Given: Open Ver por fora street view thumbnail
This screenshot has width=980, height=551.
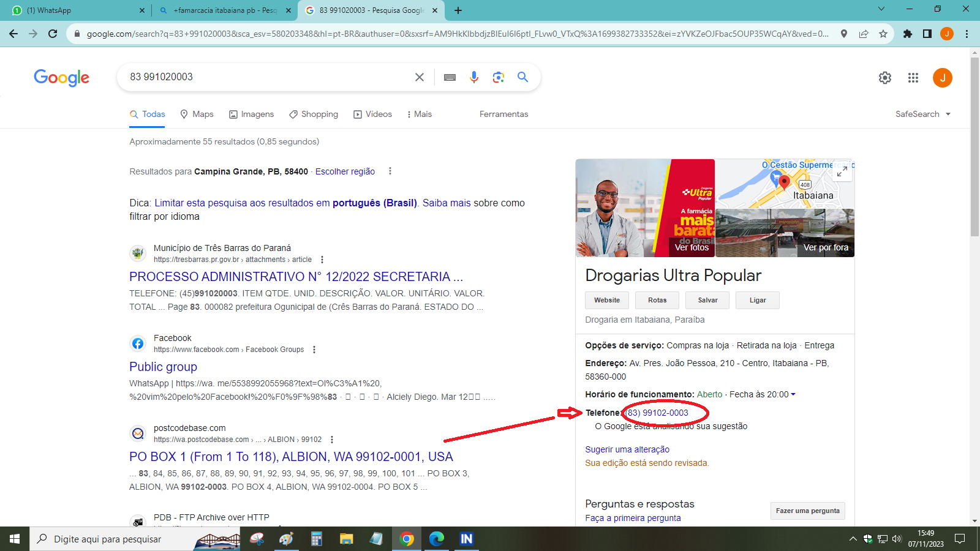Looking at the screenshot, I should [x=785, y=233].
